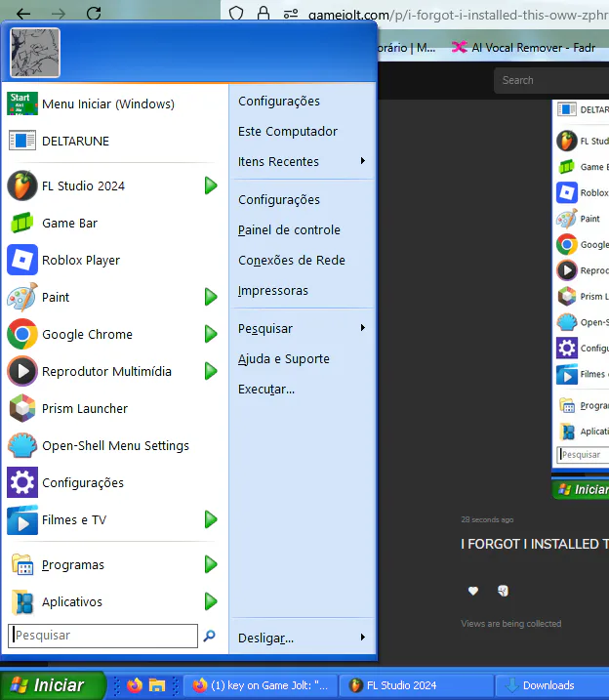The image size is (609, 700).
Task: Click the Iniciar start button
Action: [53, 685]
